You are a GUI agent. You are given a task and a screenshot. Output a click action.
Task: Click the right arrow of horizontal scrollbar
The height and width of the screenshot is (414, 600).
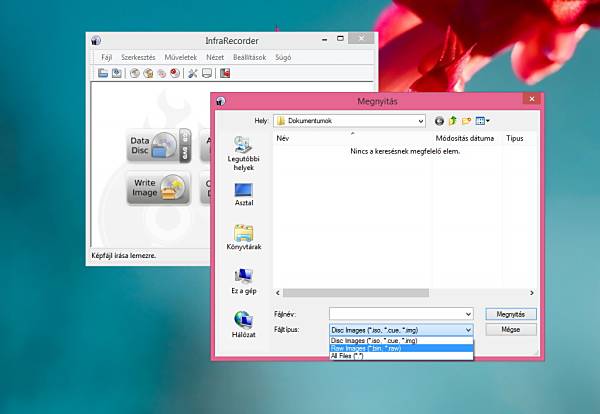(532, 293)
